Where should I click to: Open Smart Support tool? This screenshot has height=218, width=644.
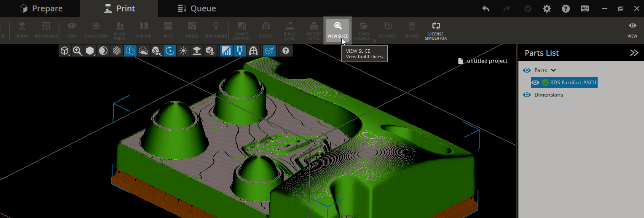242,30
